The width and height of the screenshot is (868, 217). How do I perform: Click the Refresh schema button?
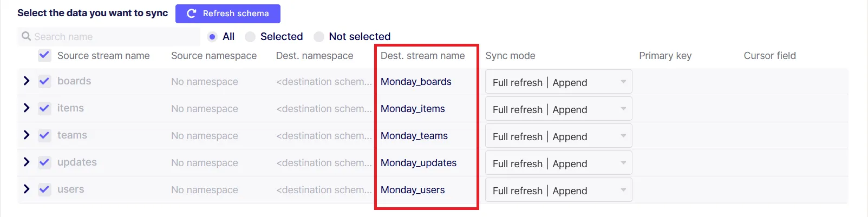pyautogui.click(x=228, y=14)
